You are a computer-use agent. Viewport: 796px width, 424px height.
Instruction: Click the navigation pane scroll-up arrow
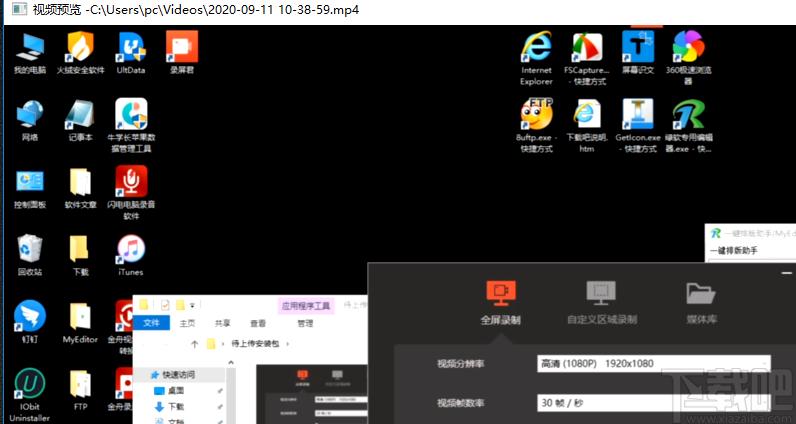pos(231,363)
